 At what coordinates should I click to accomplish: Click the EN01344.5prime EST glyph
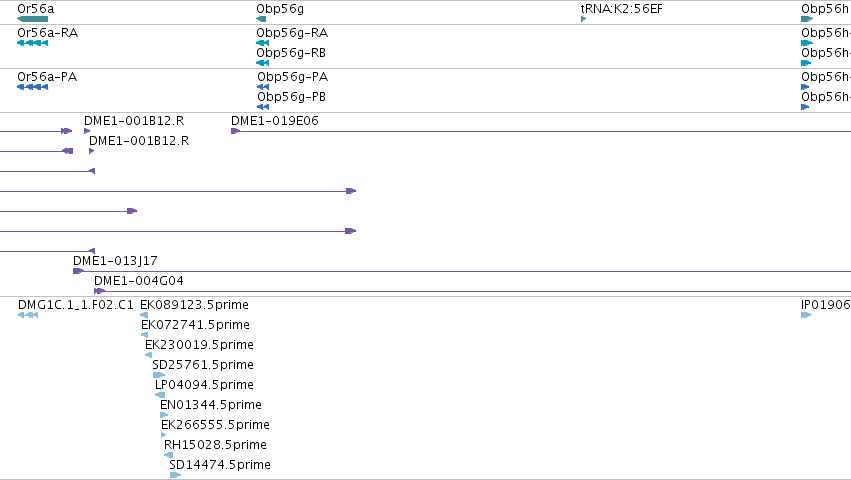click(164, 415)
